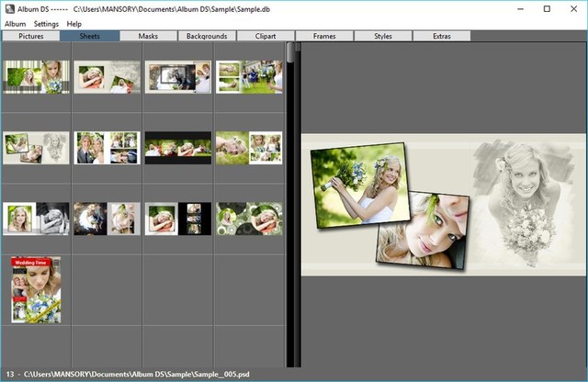Choose the green circles sheet thumbnail
This screenshot has height=382, width=588.
249,218
